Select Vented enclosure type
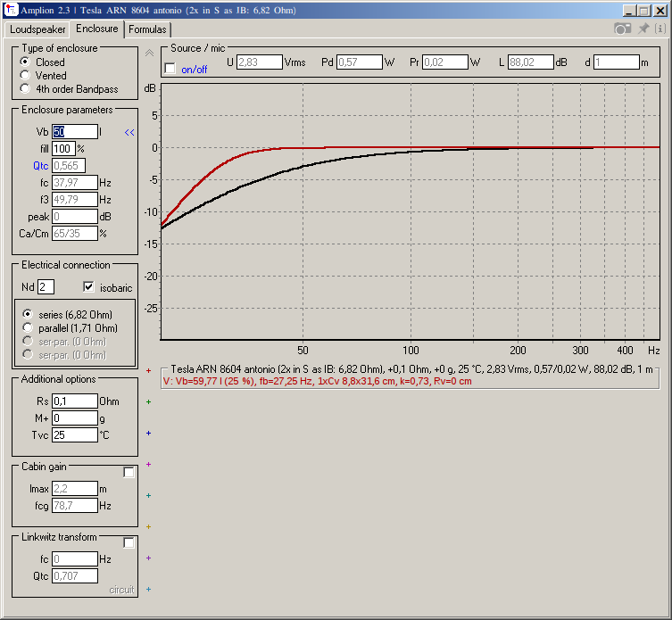Image resolution: width=672 pixels, height=620 pixels. [25, 76]
